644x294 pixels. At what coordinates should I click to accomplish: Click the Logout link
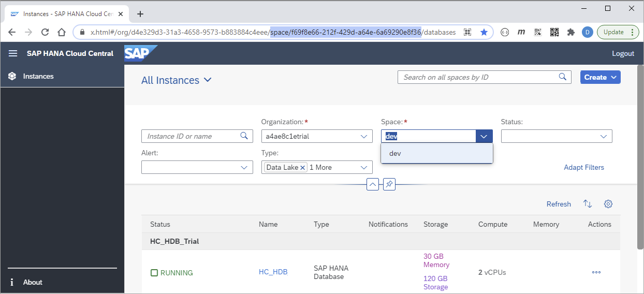tap(623, 53)
